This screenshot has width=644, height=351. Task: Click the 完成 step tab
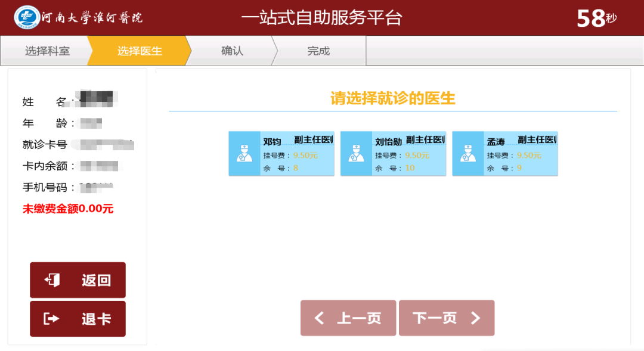pyautogui.click(x=318, y=51)
